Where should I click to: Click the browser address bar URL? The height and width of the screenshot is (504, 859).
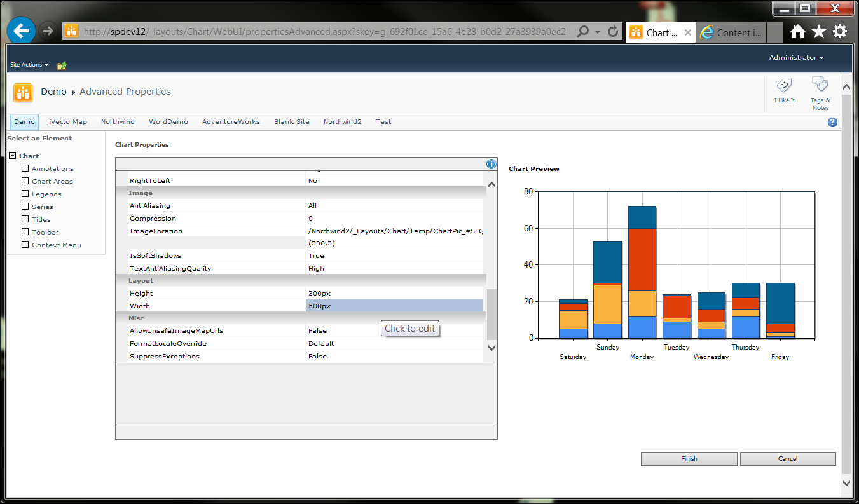tap(324, 32)
